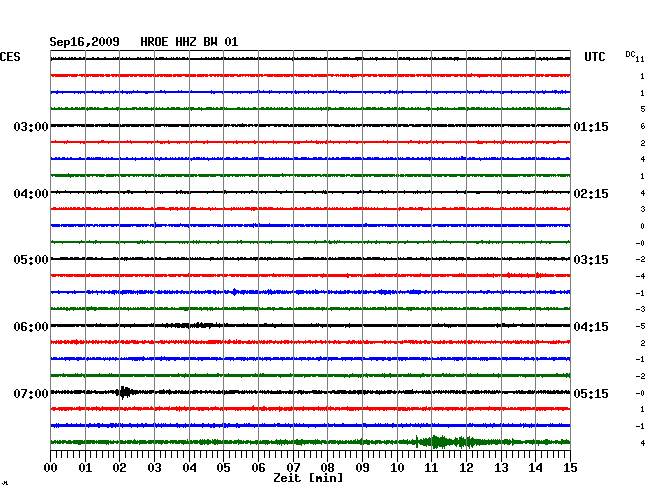Click the DC value 6 beside 01:15

tap(643, 126)
